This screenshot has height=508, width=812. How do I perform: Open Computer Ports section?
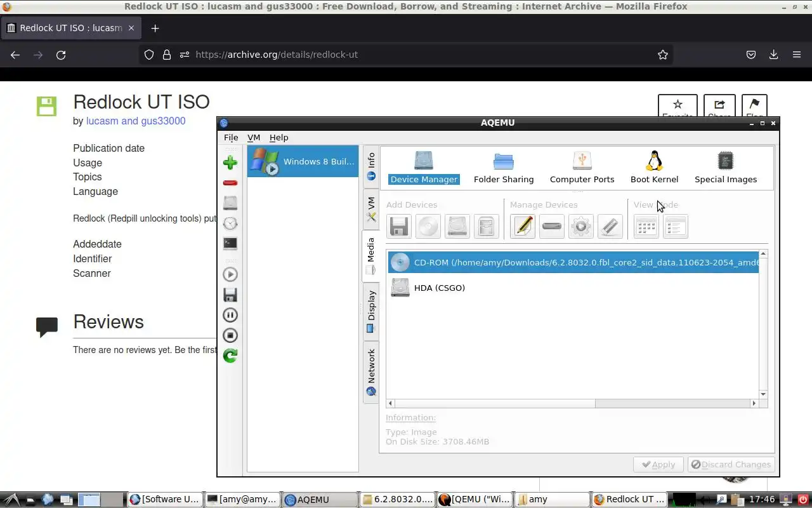[582, 168]
